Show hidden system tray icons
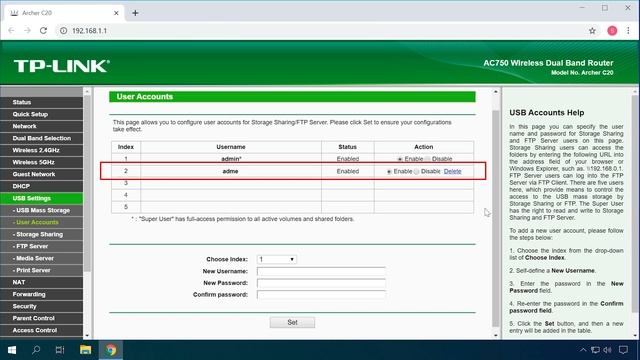Image resolution: width=640 pixels, height=360 pixels. pos(583,350)
